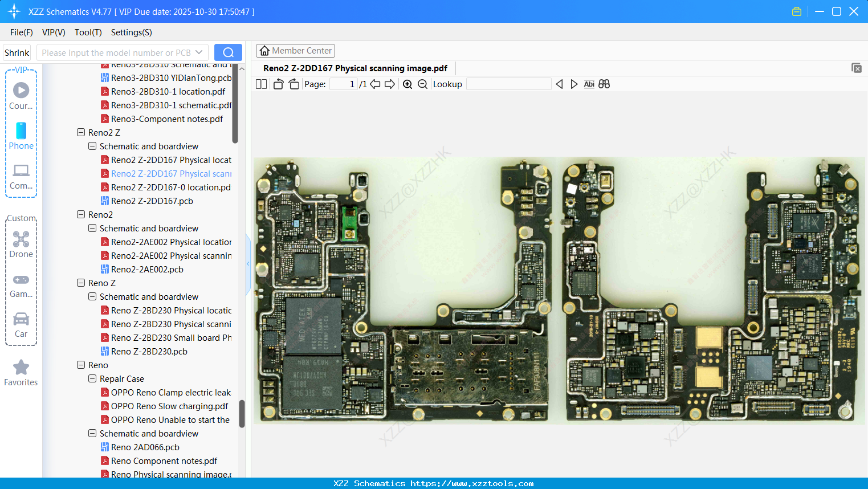The width and height of the screenshot is (868, 489).
Task: Open the Settings(S) menu
Action: click(132, 32)
